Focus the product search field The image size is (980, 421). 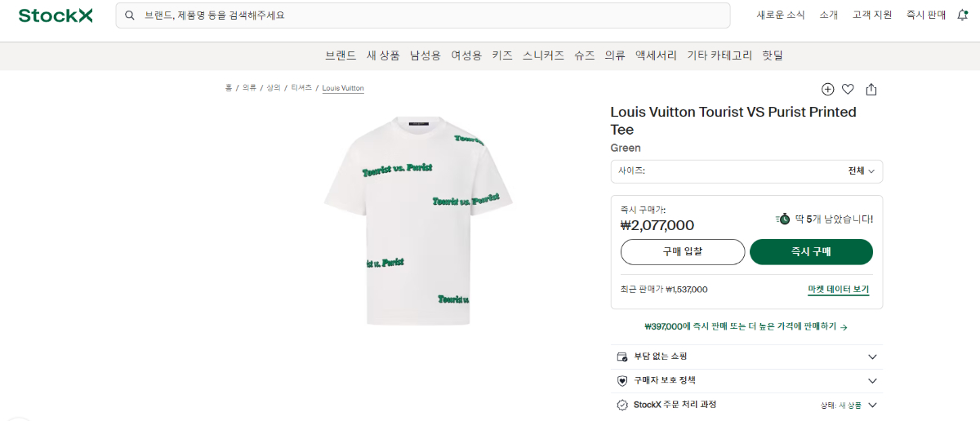click(x=425, y=16)
